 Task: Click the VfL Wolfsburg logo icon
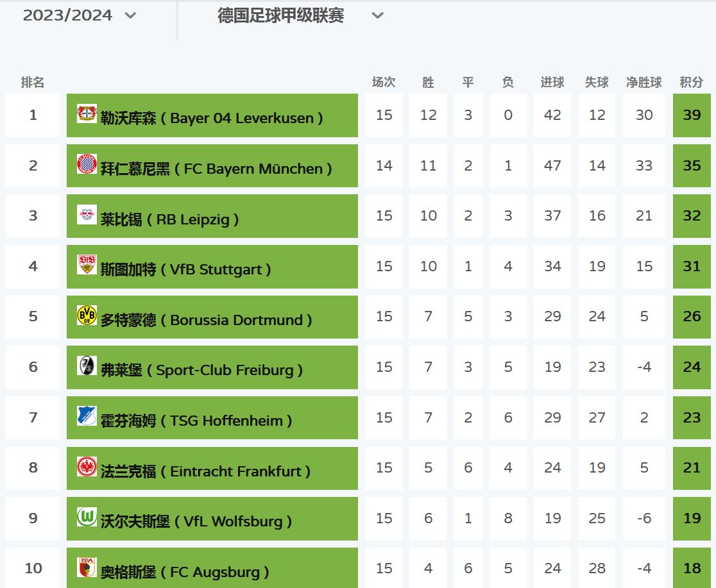pos(87,517)
